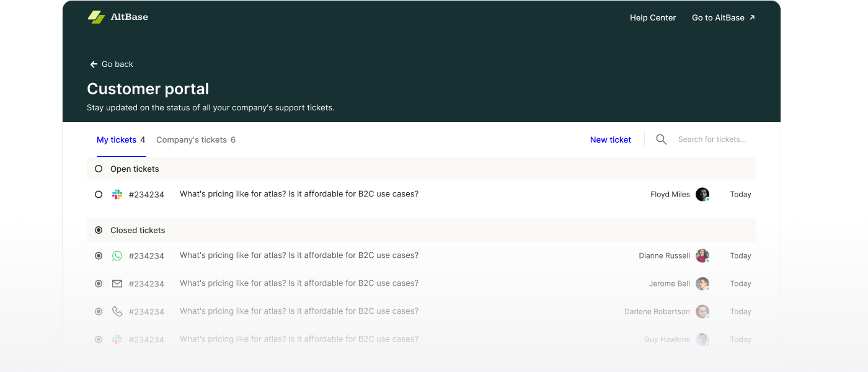Click the open status circle on Floyd Miles' ticket

(99, 194)
